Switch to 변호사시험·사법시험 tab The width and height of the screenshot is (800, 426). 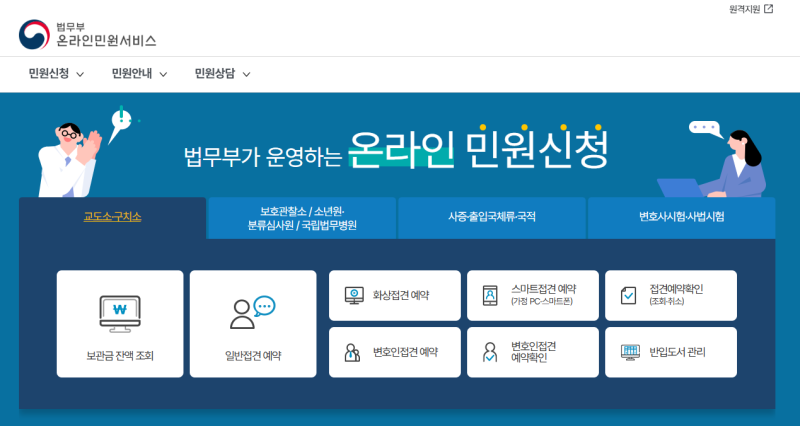(682, 218)
